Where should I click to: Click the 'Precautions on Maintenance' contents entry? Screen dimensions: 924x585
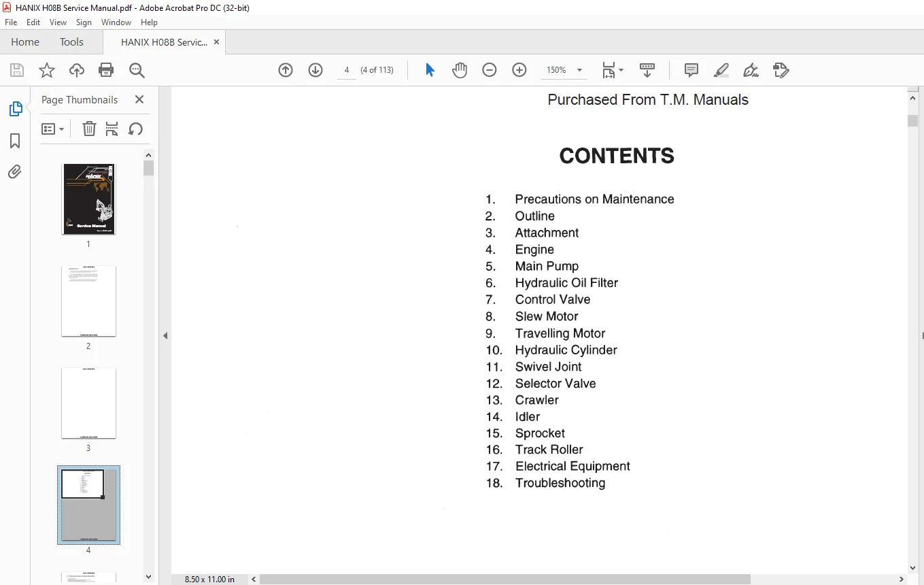click(x=594, y=199)
